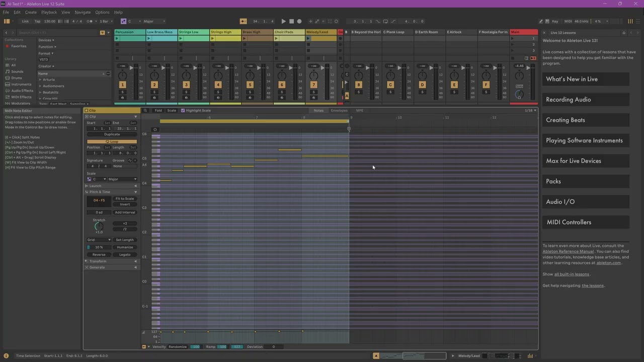Open the Navigate menu

point(83,12)
